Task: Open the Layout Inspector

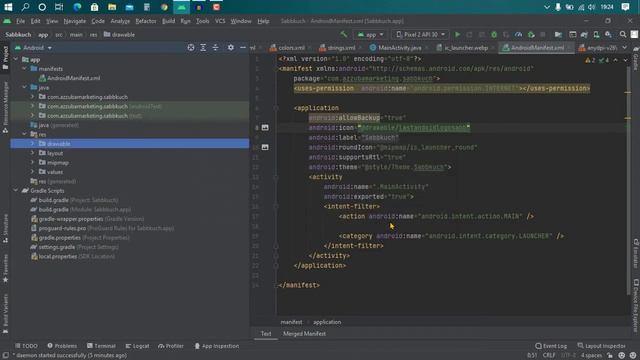Action: (x=601, y=346)
